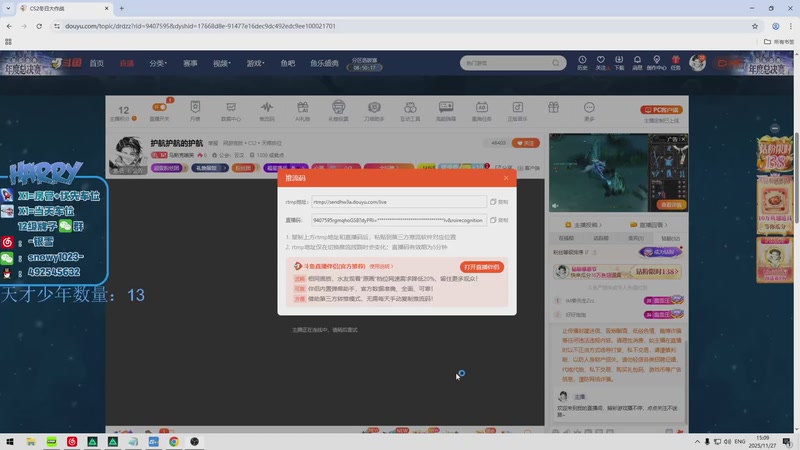Open the 关注 heart icon in the header
Screen dimensions: 800x450
(601, 63)
